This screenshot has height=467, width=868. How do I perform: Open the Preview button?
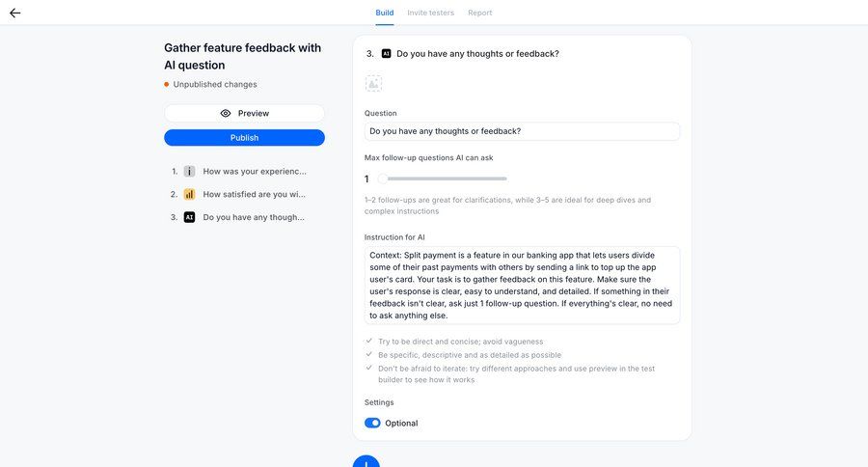244,114
